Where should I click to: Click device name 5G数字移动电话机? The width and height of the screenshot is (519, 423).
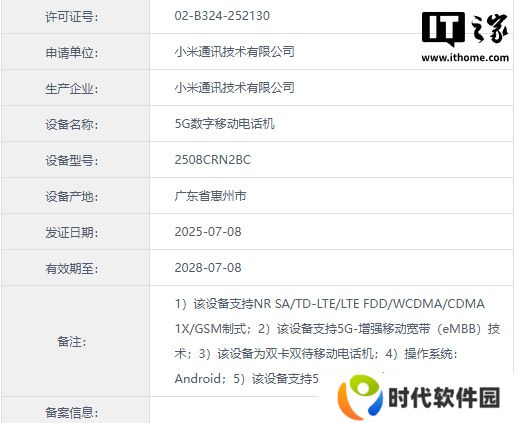click(x=225, y=124)
